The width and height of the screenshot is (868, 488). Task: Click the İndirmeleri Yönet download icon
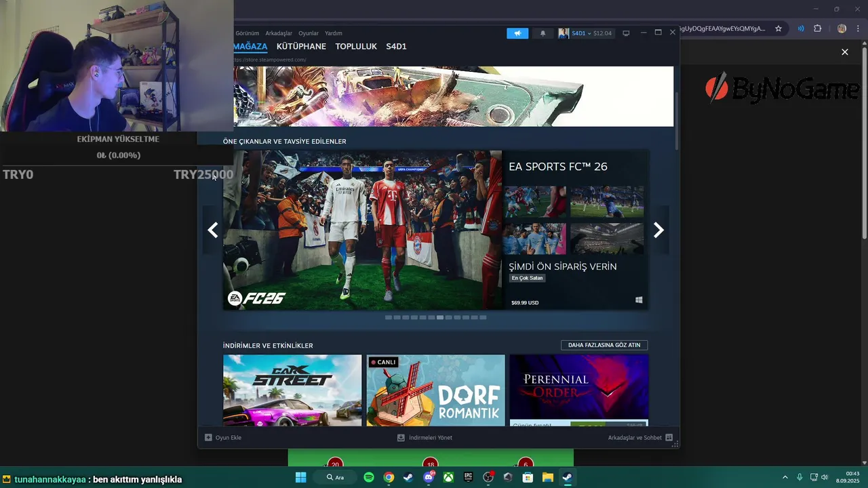click(x=401, y=438)
